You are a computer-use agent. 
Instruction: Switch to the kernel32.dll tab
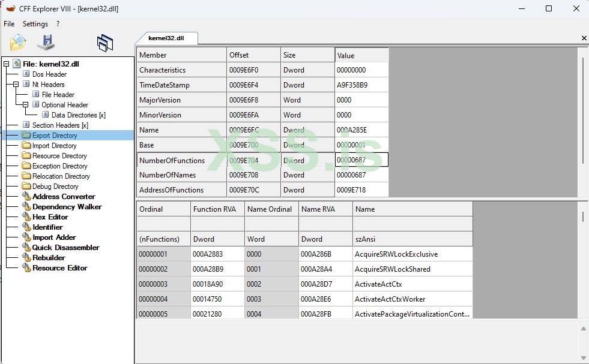click(166, 38)
